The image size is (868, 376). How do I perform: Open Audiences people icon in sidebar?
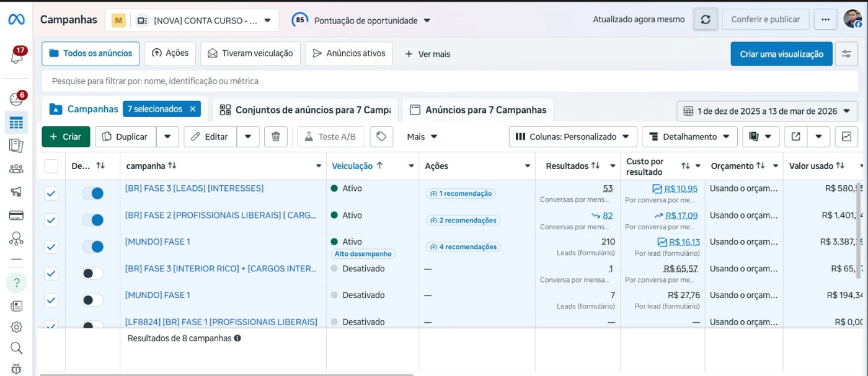click(x=16, y=168)
